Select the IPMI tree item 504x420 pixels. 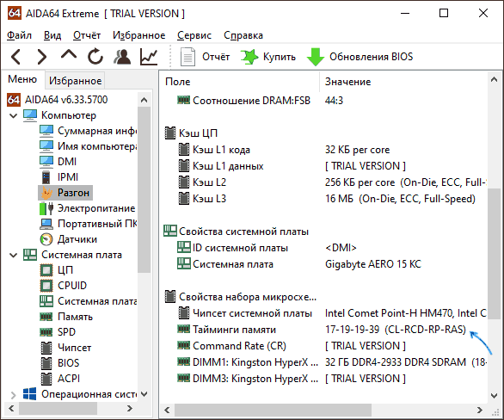point(59,177)
